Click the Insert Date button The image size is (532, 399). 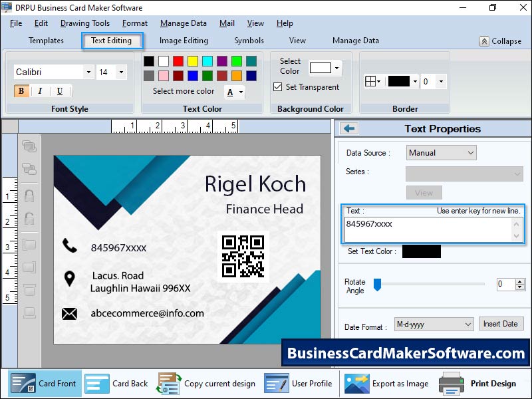(501, 324)
